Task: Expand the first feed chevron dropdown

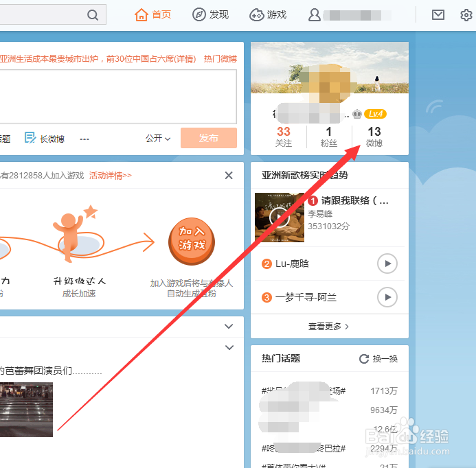Action: coord(229,327)
